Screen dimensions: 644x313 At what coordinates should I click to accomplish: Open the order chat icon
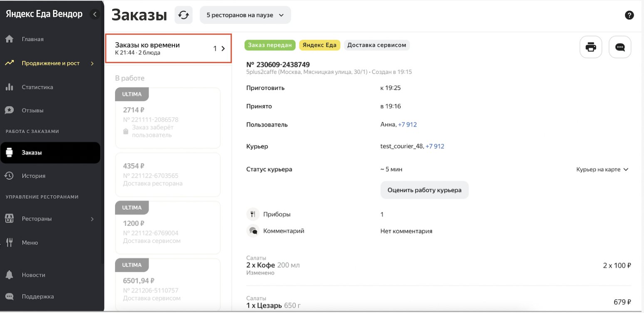tap(620, 47)
